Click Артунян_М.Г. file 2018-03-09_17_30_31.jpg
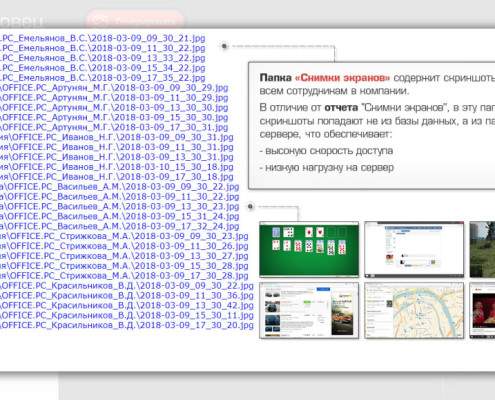This screenshot has height=400, width=495. coord(114,128)
